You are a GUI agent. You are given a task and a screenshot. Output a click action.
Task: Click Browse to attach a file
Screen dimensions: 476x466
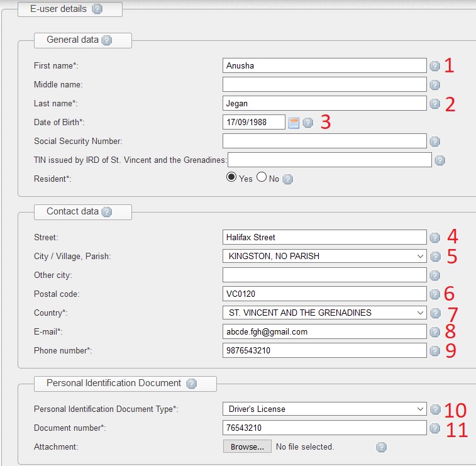pos(247,447)
